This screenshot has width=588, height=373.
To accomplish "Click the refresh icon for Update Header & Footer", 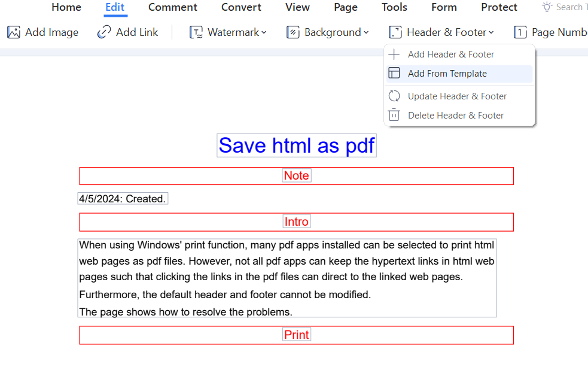I will pos(394,96).
